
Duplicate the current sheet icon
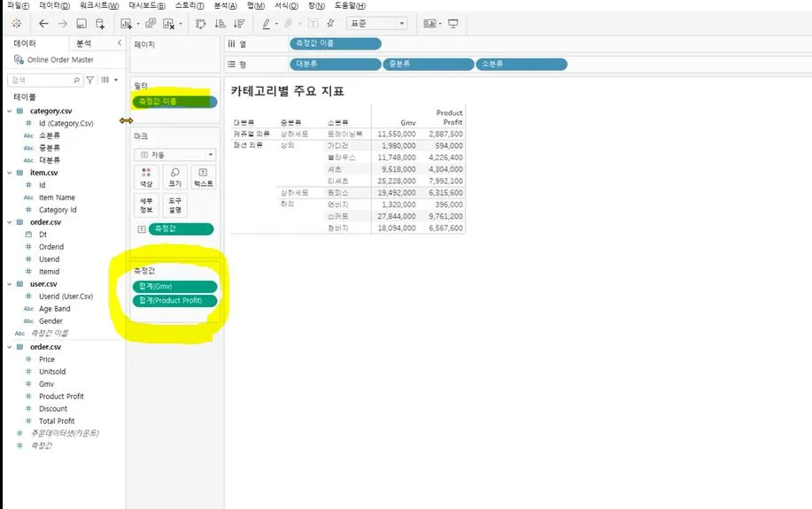click(x=151, y=23)
